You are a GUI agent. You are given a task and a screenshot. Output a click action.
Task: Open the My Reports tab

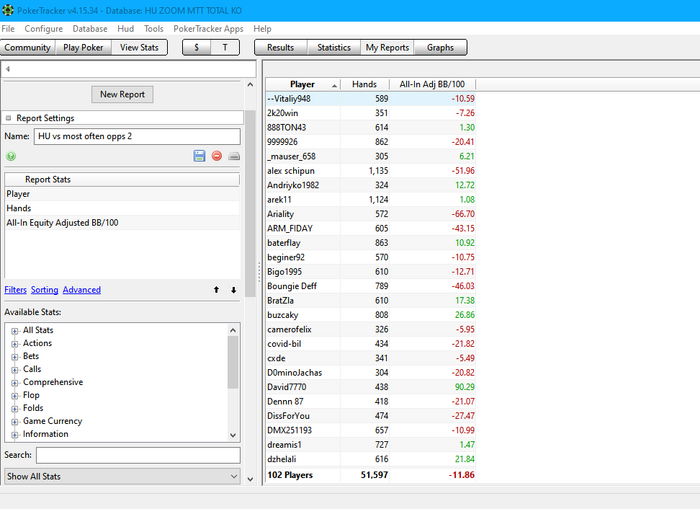coord(388,47)
